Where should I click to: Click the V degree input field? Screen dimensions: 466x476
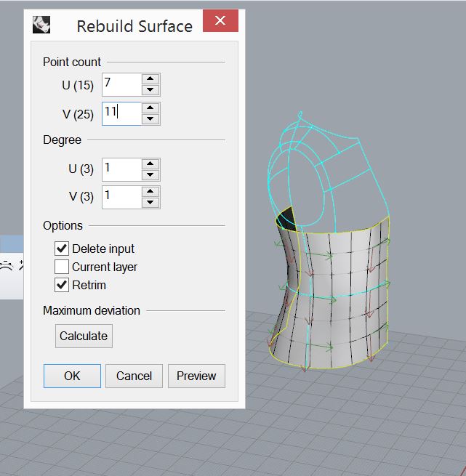click(121, 197)
